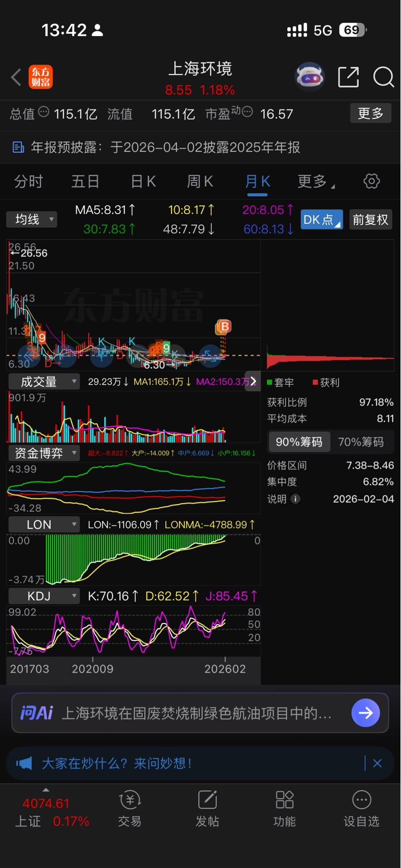Tap the 60:8.13 moving average label
The image size is (401, 868).
pyautogui.click(x=269, y=229)
